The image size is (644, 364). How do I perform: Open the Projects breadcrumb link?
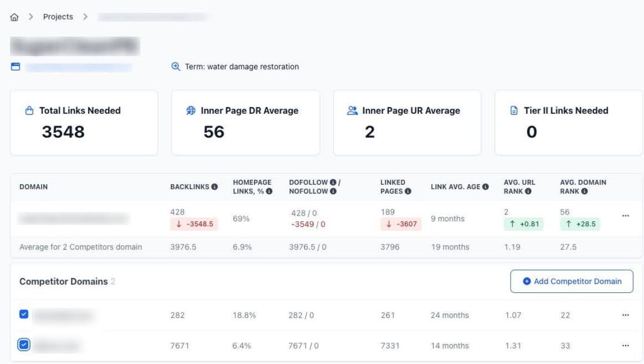(x=58, y=17)
